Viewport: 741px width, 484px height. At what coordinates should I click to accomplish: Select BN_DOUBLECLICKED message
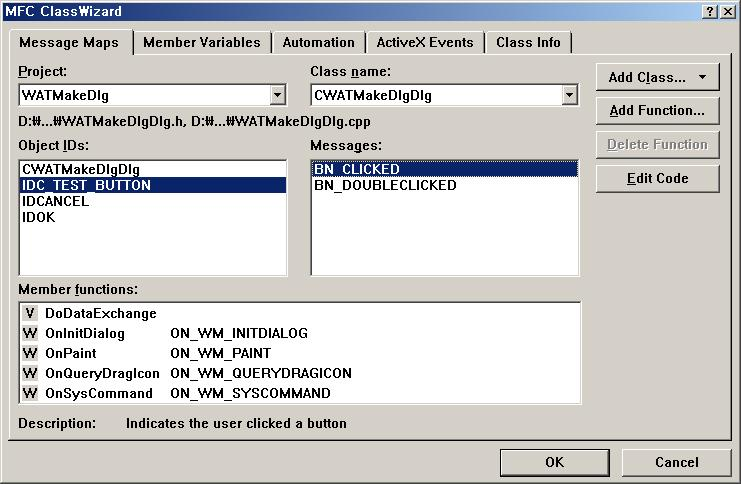point(445,185)
